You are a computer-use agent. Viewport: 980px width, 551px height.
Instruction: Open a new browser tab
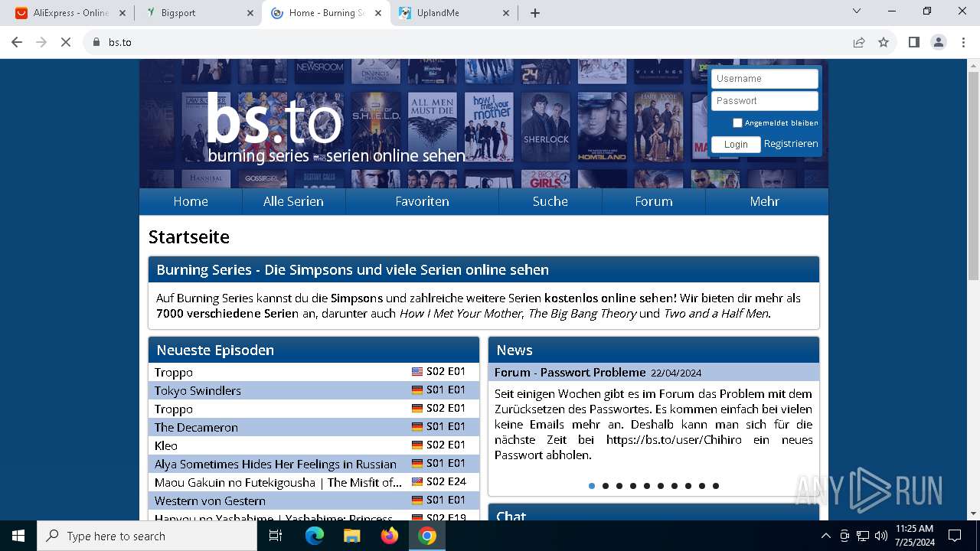(535, 12)
